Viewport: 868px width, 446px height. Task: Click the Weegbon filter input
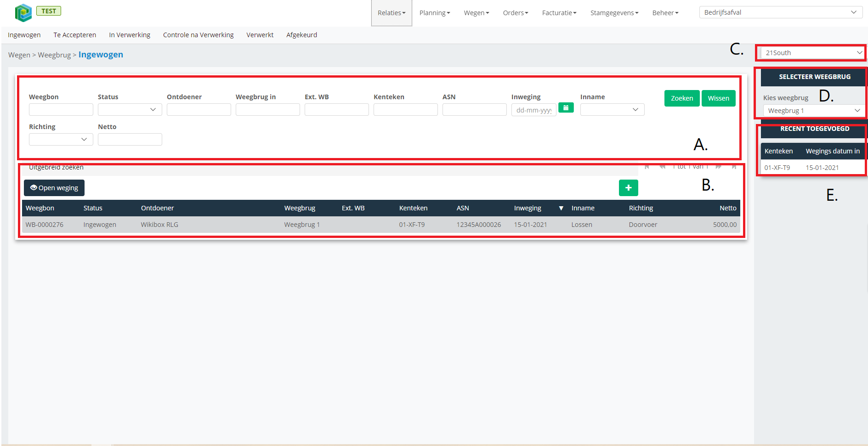click(x=61, y=109)
